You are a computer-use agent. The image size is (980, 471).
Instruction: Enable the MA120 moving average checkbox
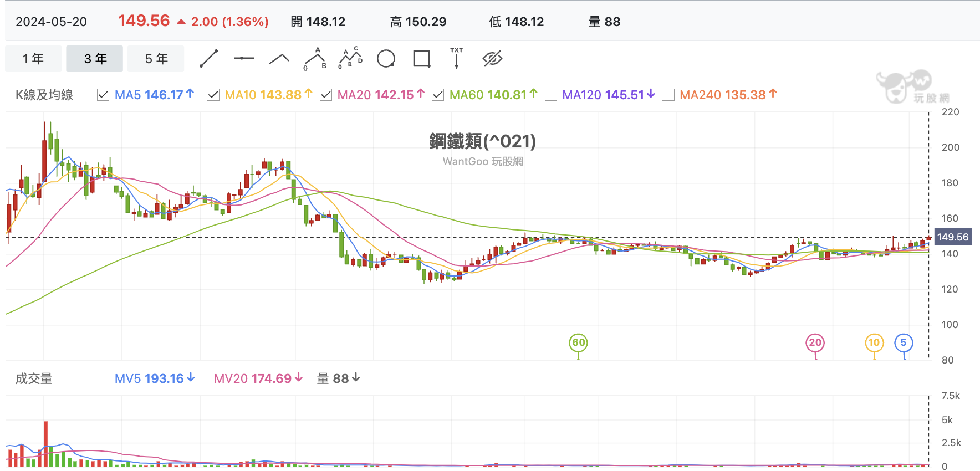click(x=551, y=95)
